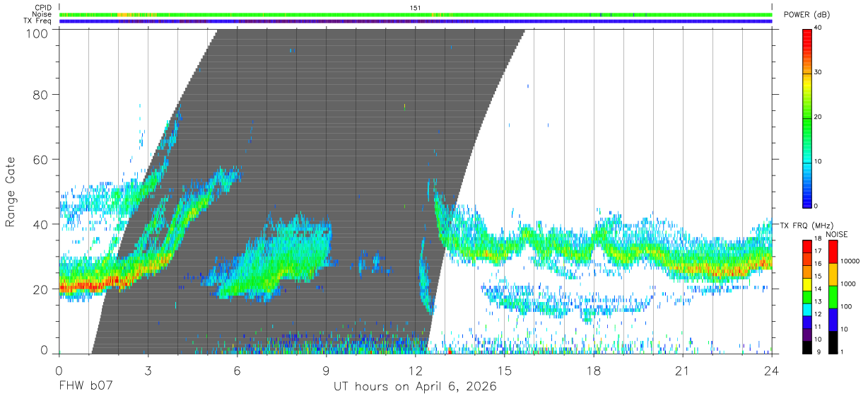Screen dimensions: 868x401
Task: Click the green Noise strip above the plot
Action: click(x=416, y=14)
